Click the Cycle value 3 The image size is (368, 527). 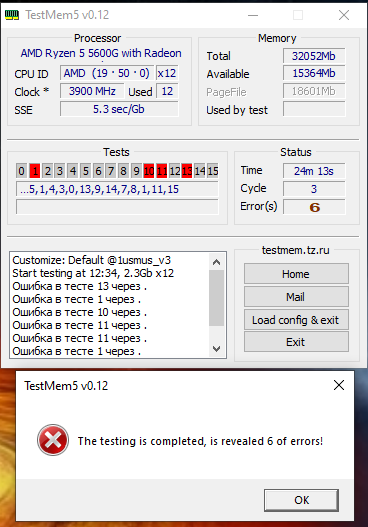tap(314, 189)
